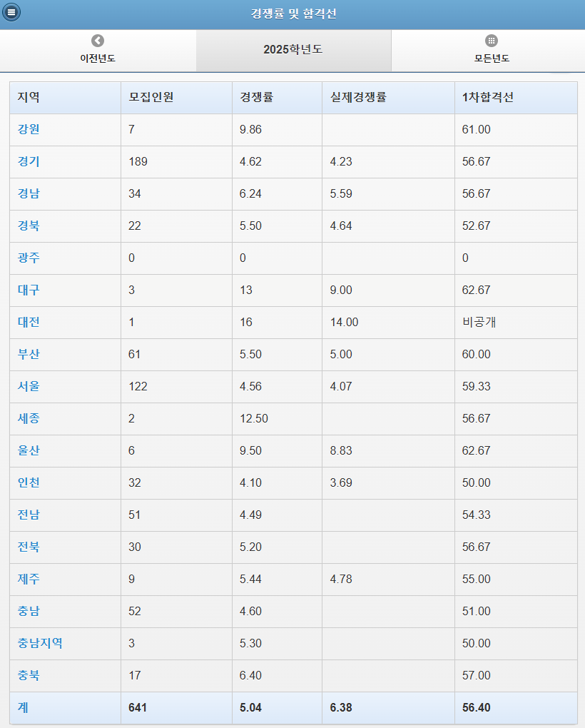Click the 세종 region link
This screenshot has height=728, width=585.
click(29, 419)
